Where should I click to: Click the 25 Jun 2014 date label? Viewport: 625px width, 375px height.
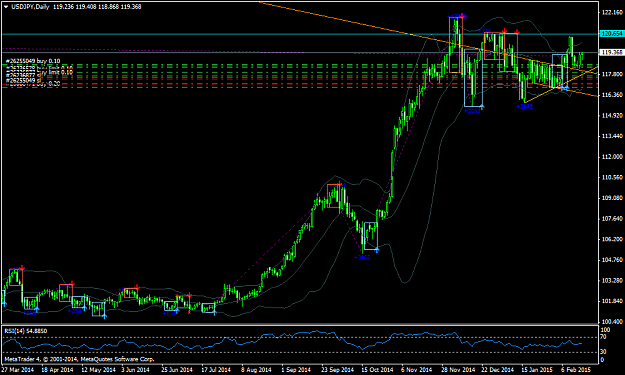pos(177,369)
